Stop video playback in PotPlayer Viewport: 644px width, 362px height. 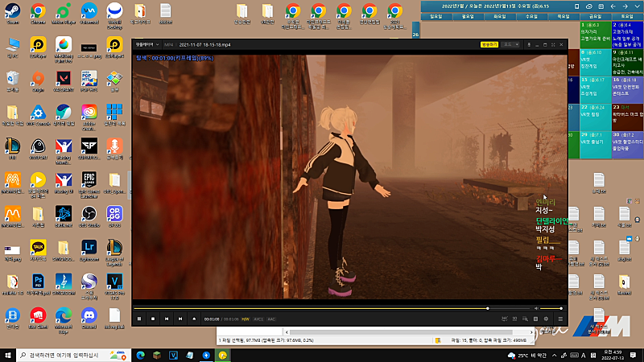pos(153,319)
